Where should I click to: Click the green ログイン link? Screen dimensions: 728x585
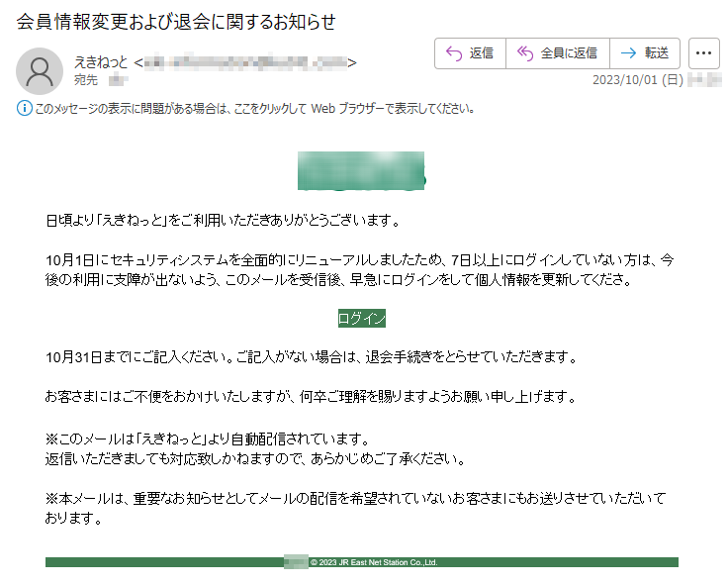point(361,318)
